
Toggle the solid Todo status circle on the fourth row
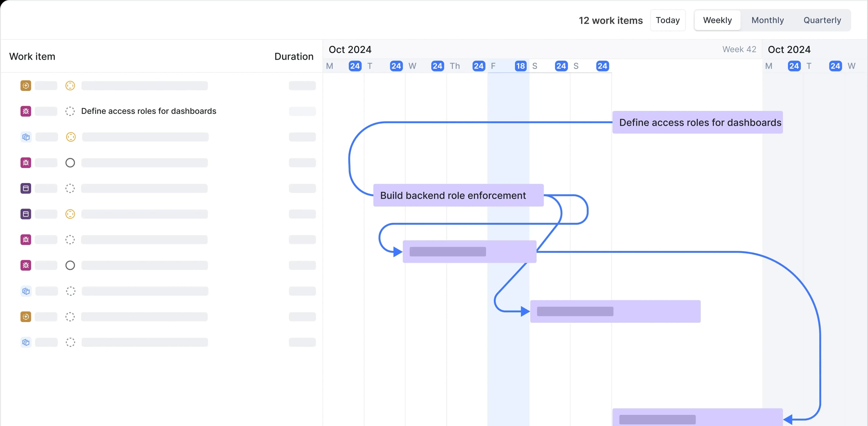(71, 163)
